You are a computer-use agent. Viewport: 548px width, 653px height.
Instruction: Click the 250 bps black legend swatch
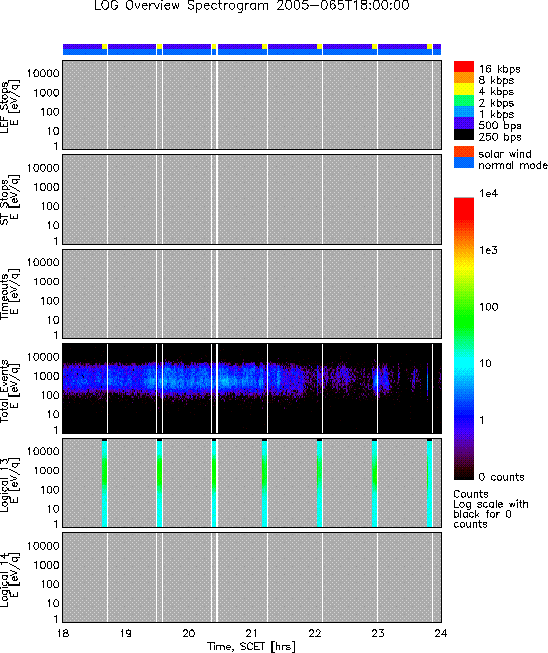tap(464, 135)
